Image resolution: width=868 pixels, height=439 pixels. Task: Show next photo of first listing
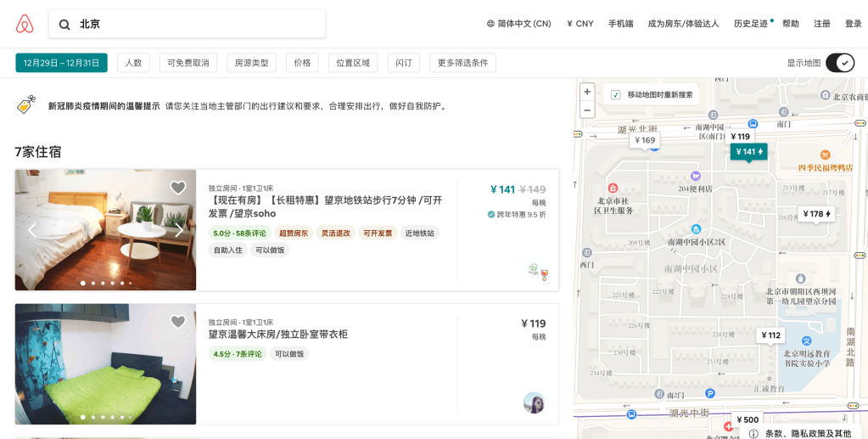179,230
